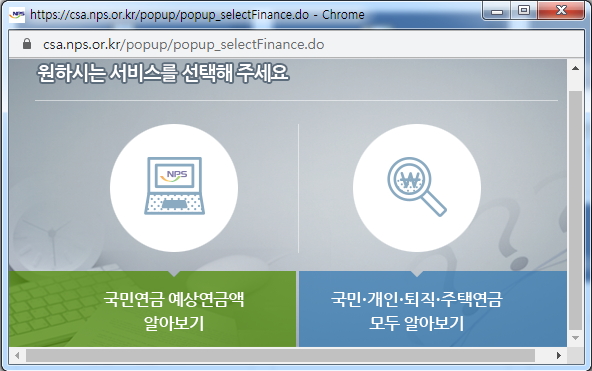The image size is (592, 371).
Task: Click the horizontal scrollbar thumb
Action: (280, 355)
